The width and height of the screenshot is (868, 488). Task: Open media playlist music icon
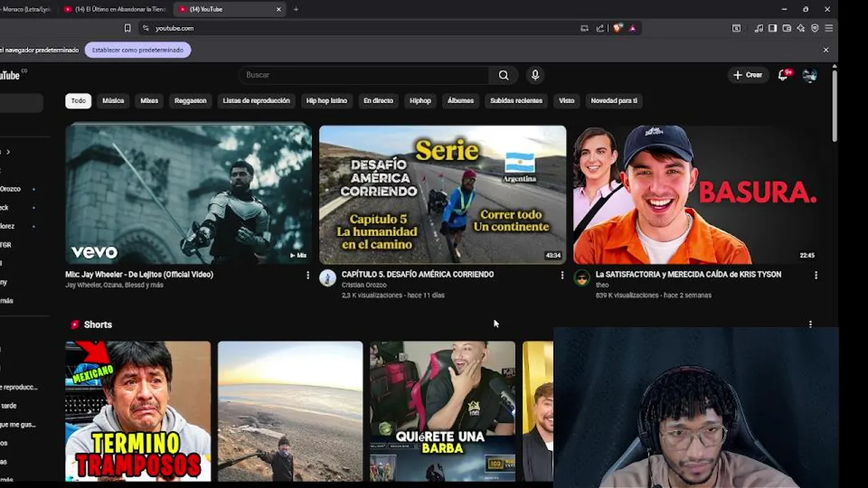[759, 28]
